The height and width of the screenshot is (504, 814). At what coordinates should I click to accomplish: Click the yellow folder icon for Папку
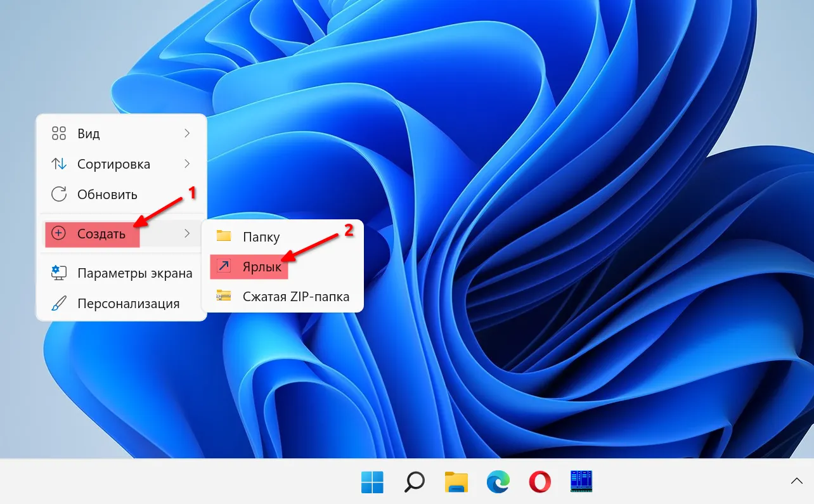tap(224, 236)
